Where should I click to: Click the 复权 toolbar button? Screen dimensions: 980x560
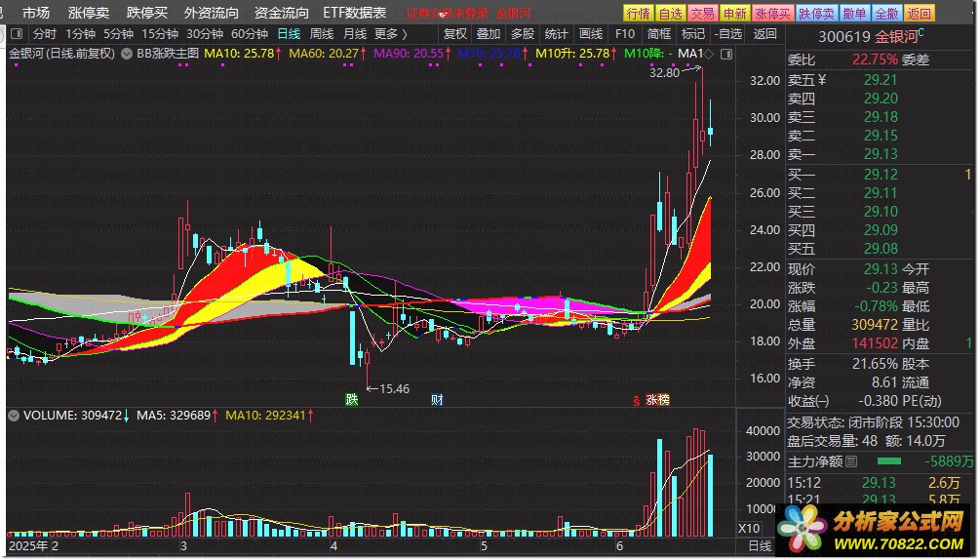[454, 34]
